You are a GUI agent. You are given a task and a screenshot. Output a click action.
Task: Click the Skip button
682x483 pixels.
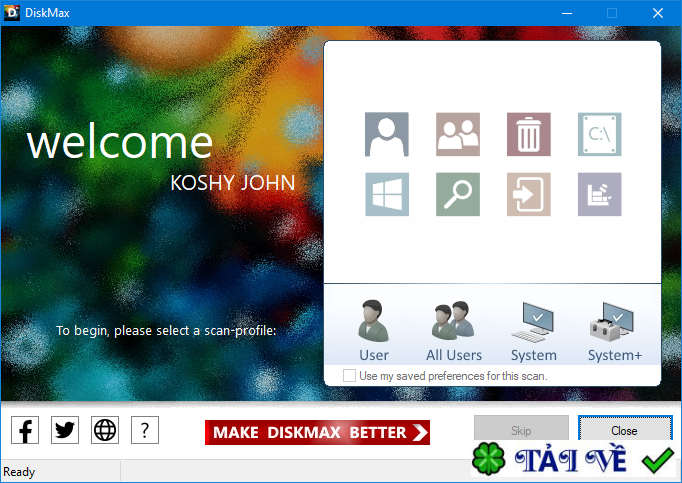click(521, 428)
